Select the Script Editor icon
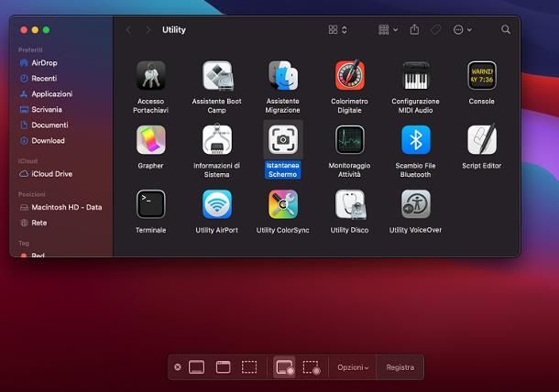Screen dimensions: 559x392 point(482,140)
